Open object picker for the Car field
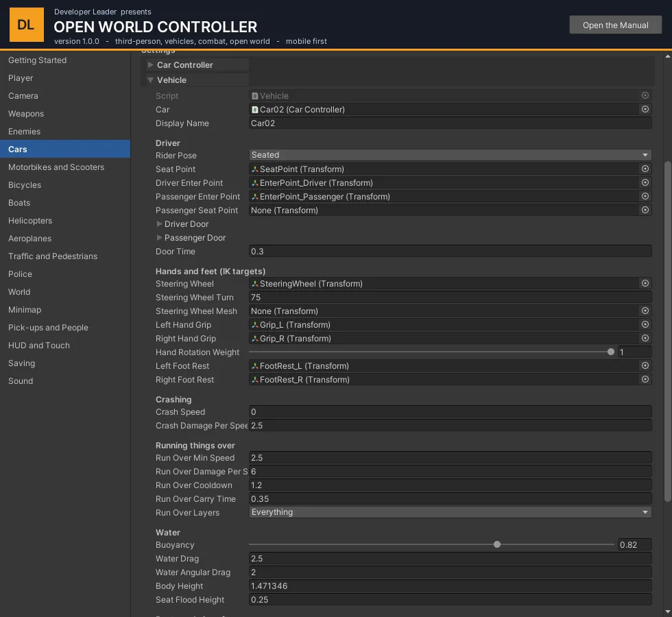Viewport: 672px width, 617px height. [645, 109]
